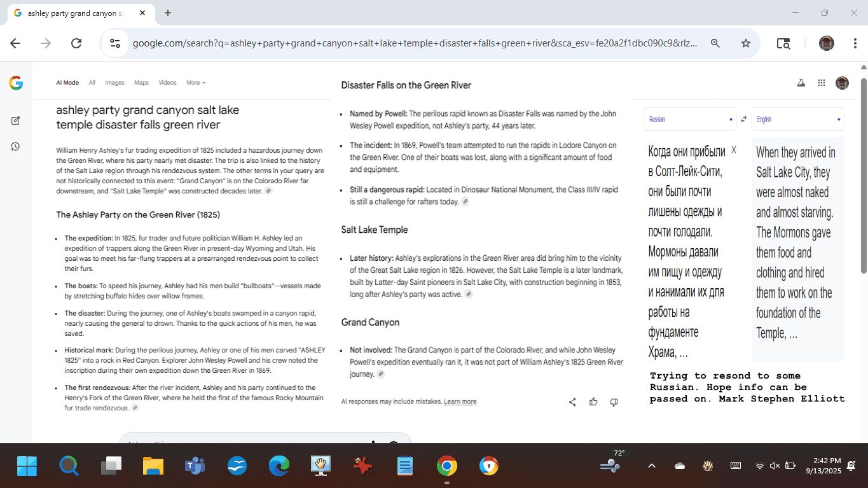The height and width of the screenshot is (488, 868).
Task: Clear the Russian translation text
Action: 734,150
